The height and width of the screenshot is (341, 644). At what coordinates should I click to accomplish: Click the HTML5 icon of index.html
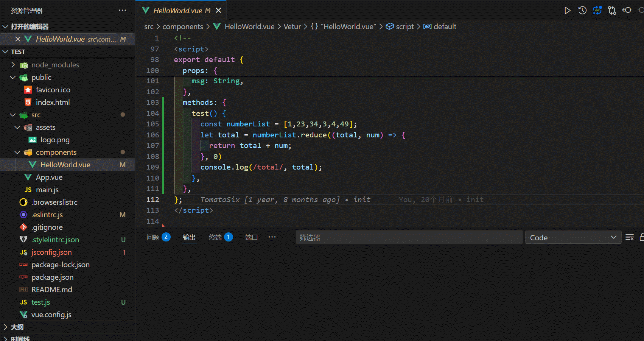coord(28,102)
